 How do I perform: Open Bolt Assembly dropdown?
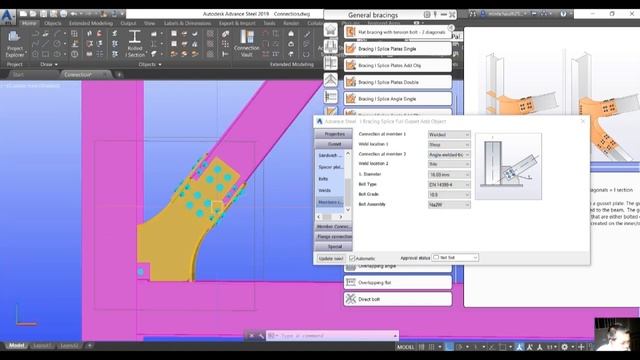coord(449,205)
